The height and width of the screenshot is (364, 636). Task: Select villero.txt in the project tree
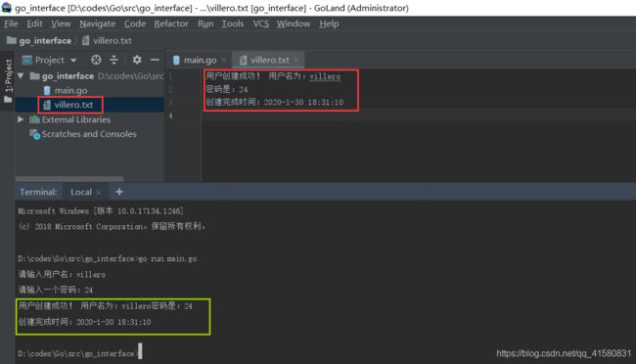[x=73, y=105]
